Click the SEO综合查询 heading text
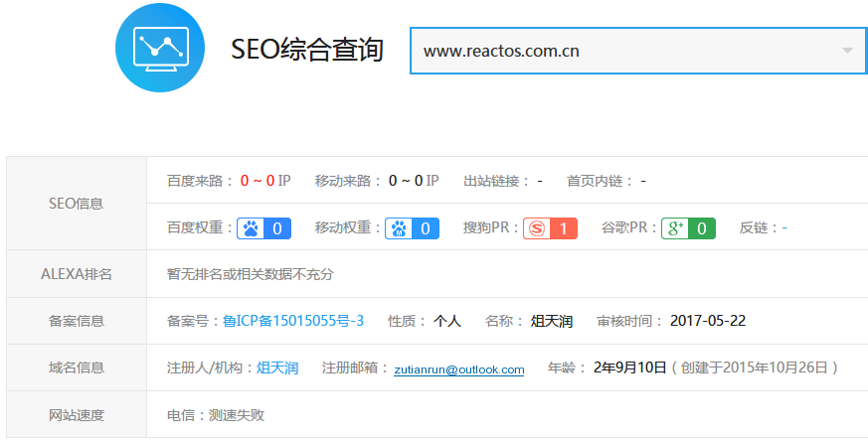The height and width of the screenshot is (441, 868). (x=306, y=50)
